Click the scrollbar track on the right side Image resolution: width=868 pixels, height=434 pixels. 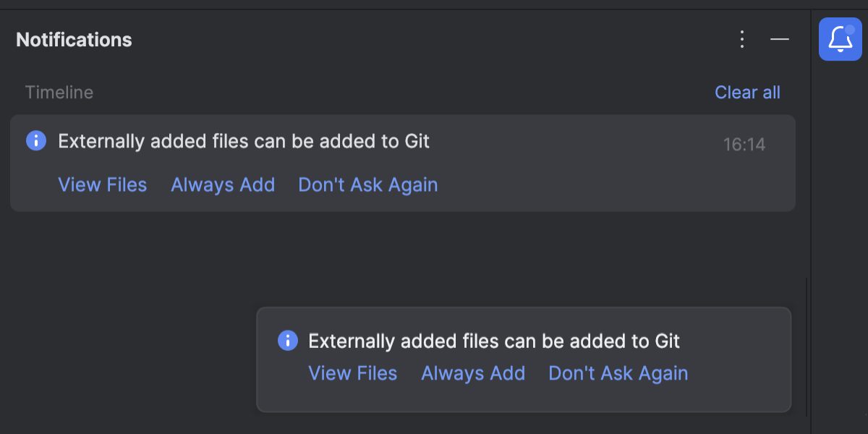pos(805,347)
